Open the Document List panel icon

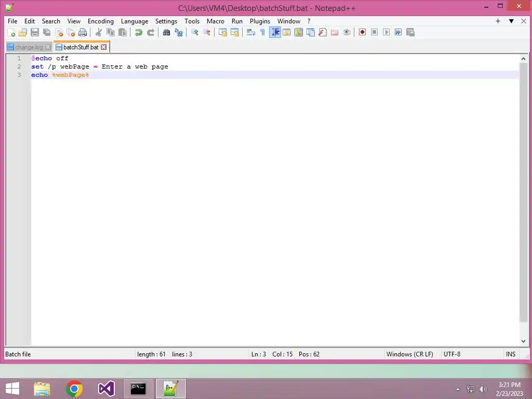[311, 32]
